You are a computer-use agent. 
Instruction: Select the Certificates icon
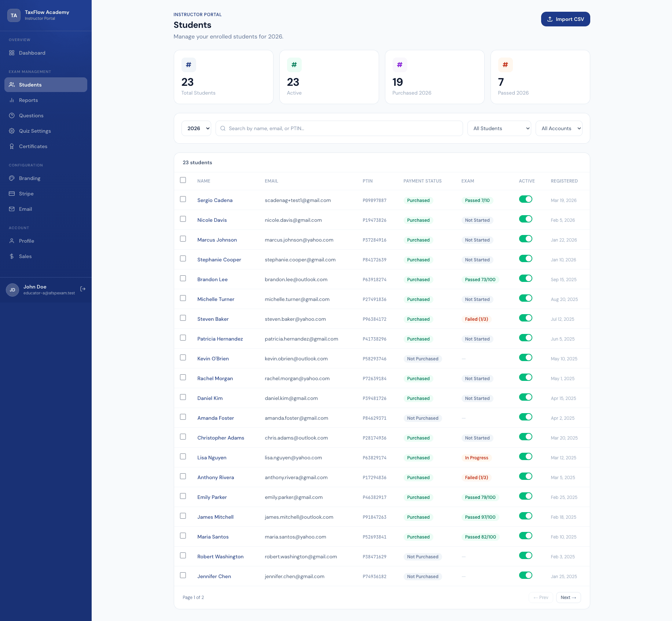pyautogui.click(x=12, y=146)
